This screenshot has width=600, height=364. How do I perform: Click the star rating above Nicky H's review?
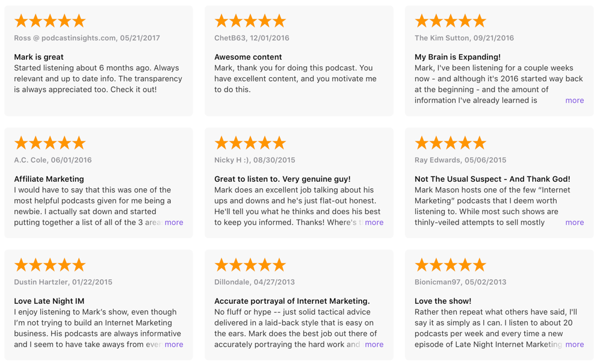tap(250, 143)
